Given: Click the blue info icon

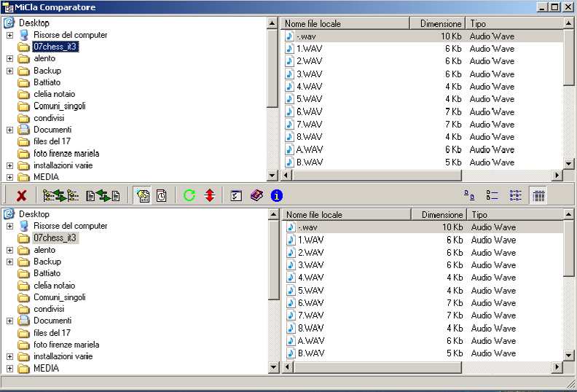Looking at the screenshot, I should coord(277,195).
